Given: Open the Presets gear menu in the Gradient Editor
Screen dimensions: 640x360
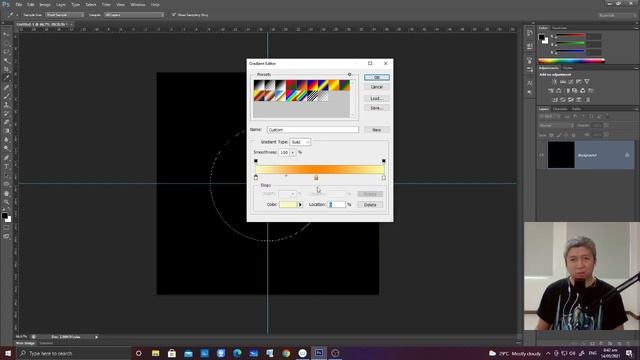Looking at the screenshot, I should (349, 74).
